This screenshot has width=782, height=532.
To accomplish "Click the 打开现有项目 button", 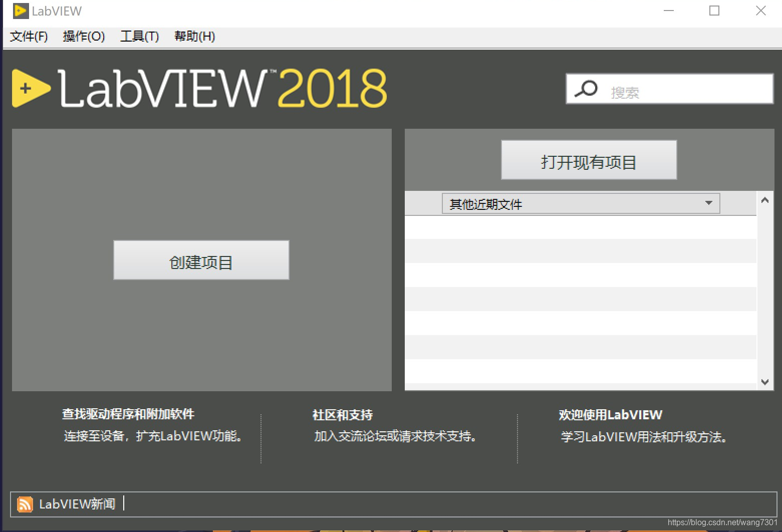I will pos(589,160).
